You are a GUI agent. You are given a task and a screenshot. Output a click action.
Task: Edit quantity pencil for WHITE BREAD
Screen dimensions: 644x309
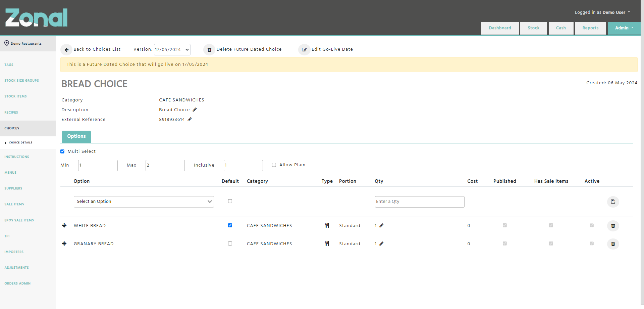(x=381, y=225)
